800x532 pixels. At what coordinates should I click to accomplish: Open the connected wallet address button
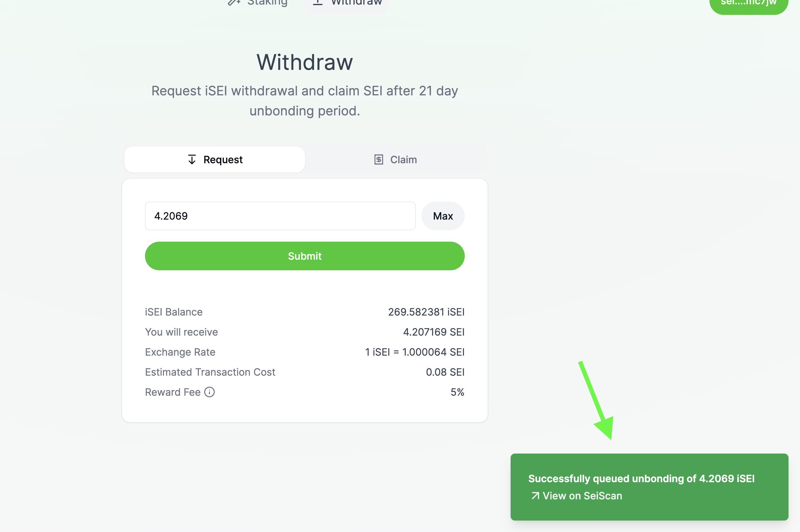(748, 3)
